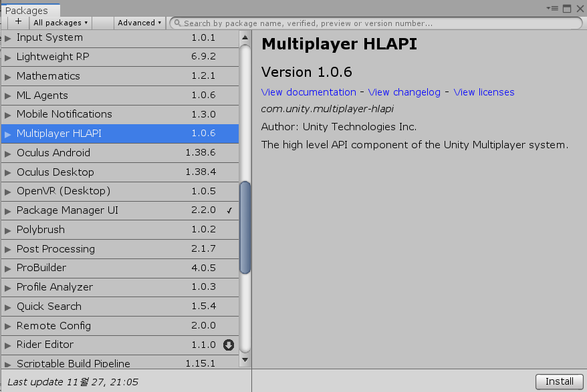Open the View documentation link
Viewport: 587px width, 392px height.
tap(308, 92)
